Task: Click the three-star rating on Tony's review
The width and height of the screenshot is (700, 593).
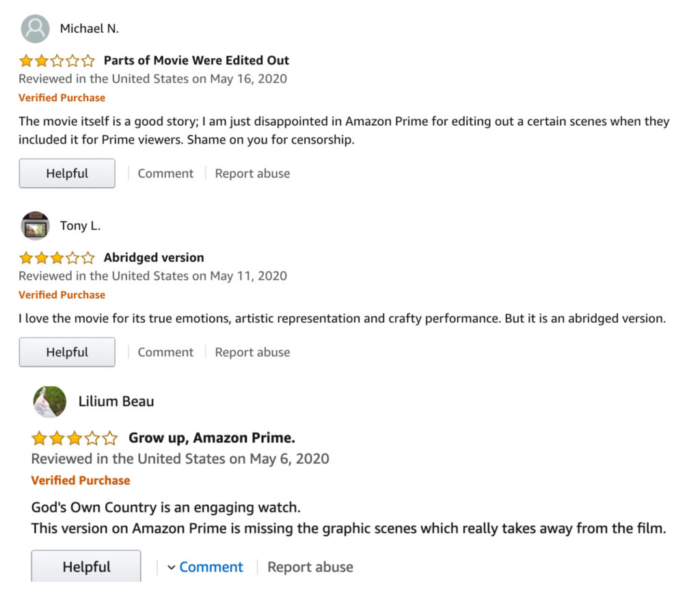Action: [x=57, y=258]
